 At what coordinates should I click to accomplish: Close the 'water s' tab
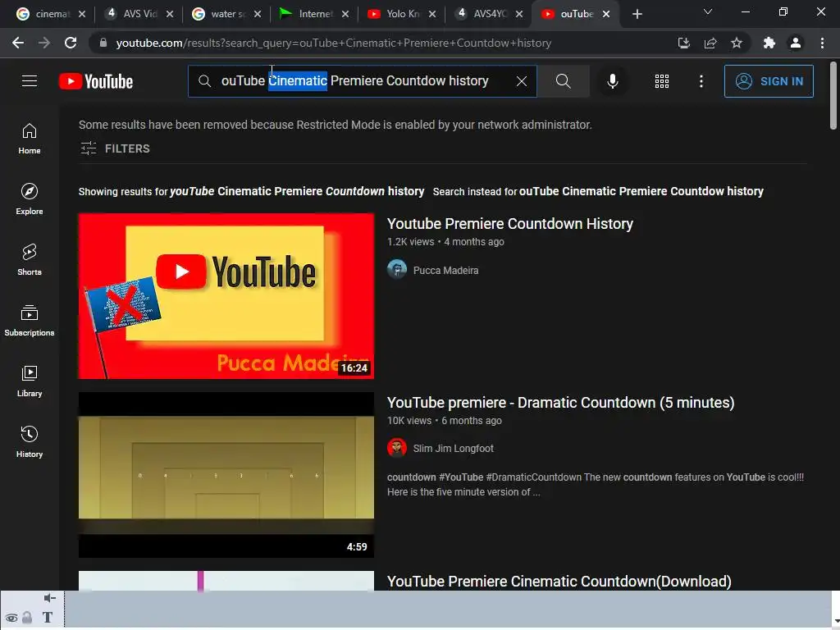258,15
